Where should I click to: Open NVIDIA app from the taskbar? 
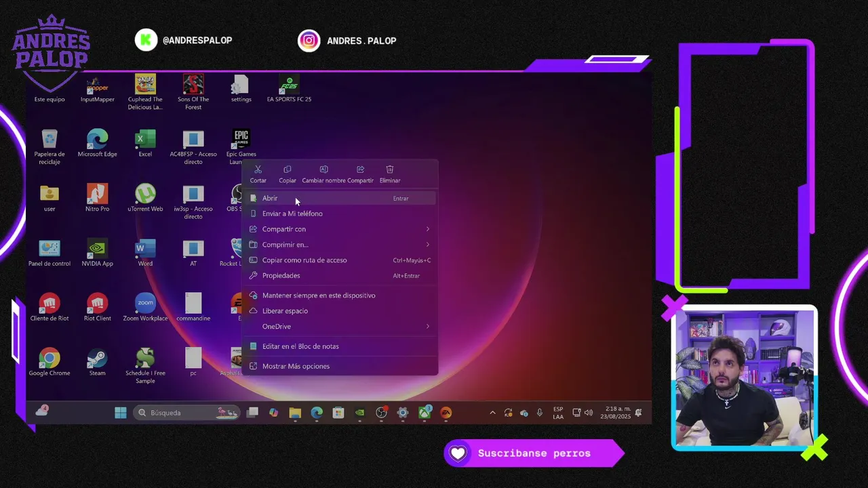click(x=359, y=413)
